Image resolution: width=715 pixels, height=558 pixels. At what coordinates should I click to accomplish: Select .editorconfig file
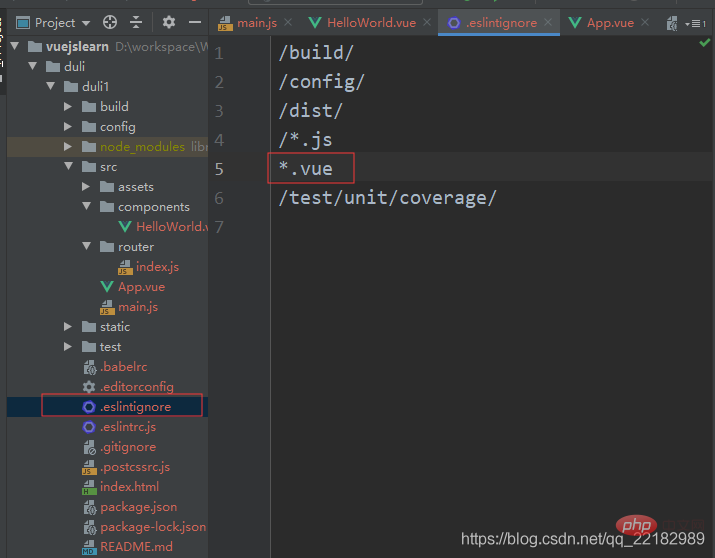(x=137, y=387)
